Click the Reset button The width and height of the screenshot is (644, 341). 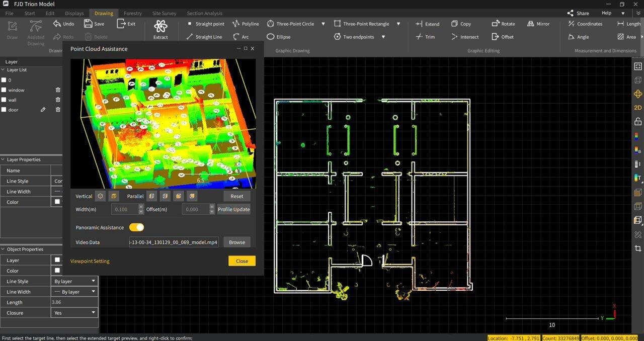click(236, 196)
